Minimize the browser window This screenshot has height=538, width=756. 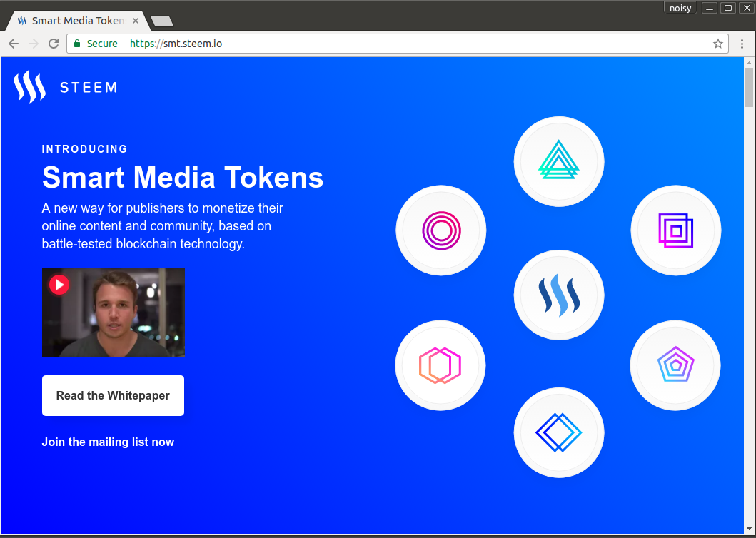pos(709,8)
